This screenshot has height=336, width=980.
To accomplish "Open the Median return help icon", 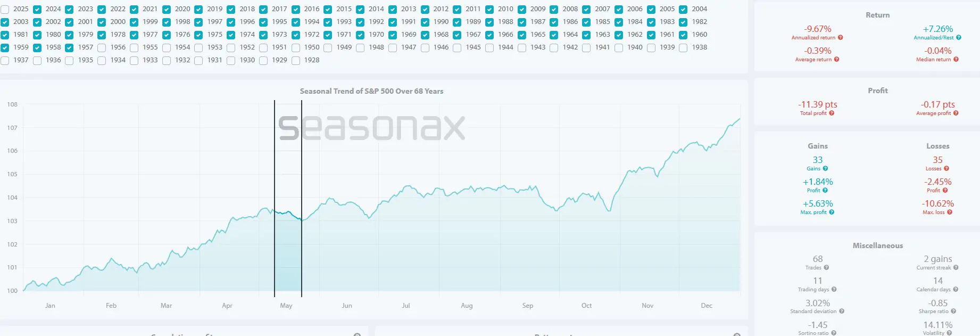I will [x=956, y=60].
